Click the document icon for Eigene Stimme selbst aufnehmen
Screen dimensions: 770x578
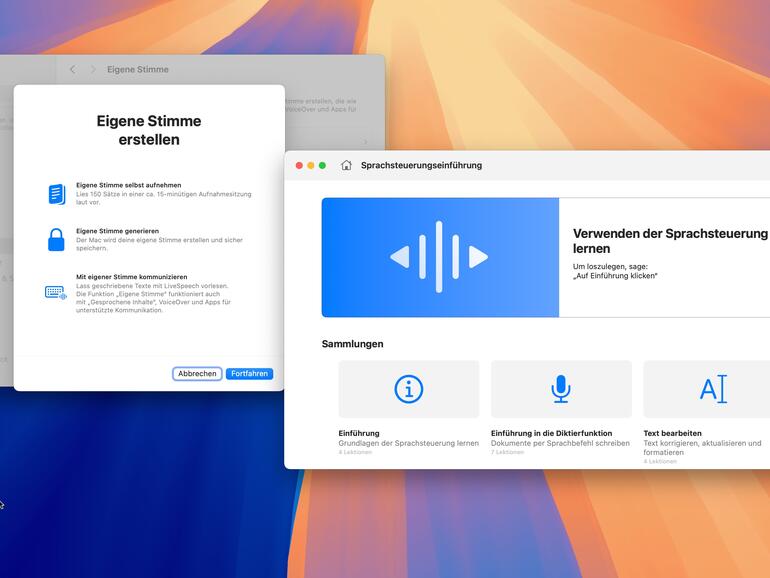pyautogui.click(x=56, y=194)
